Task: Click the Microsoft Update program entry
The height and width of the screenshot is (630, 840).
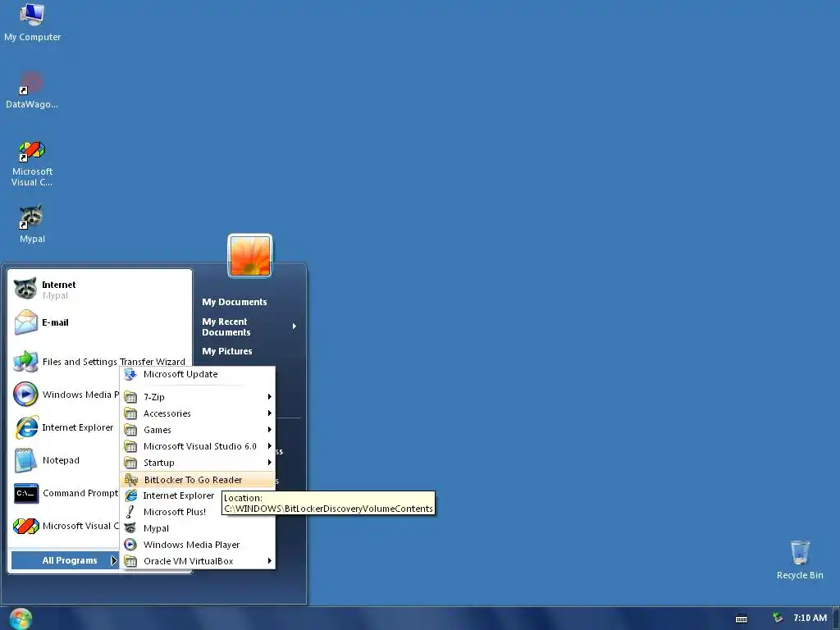Action: point(198,374)
